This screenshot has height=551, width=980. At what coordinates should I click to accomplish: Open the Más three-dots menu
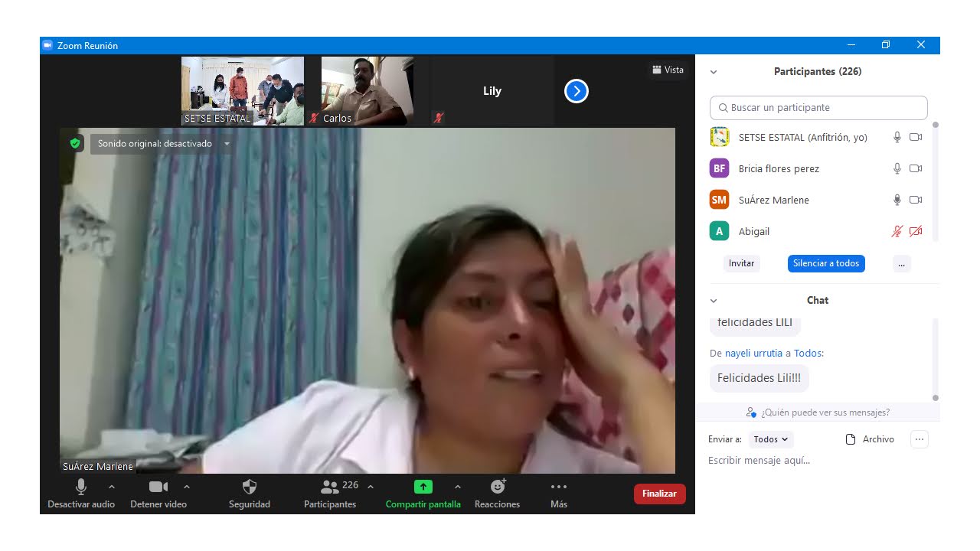coord(559,494)
